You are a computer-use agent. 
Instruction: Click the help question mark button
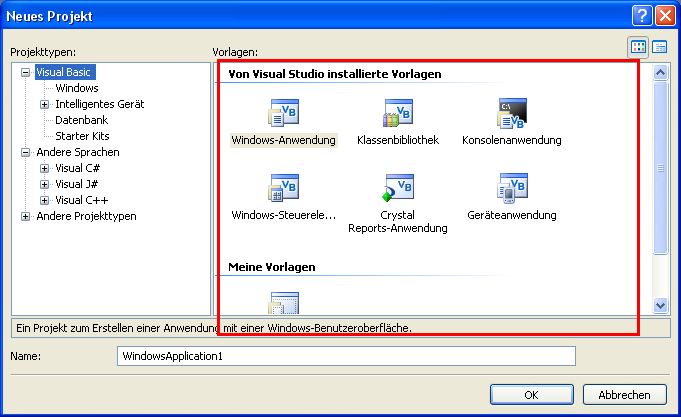(642, 16)
